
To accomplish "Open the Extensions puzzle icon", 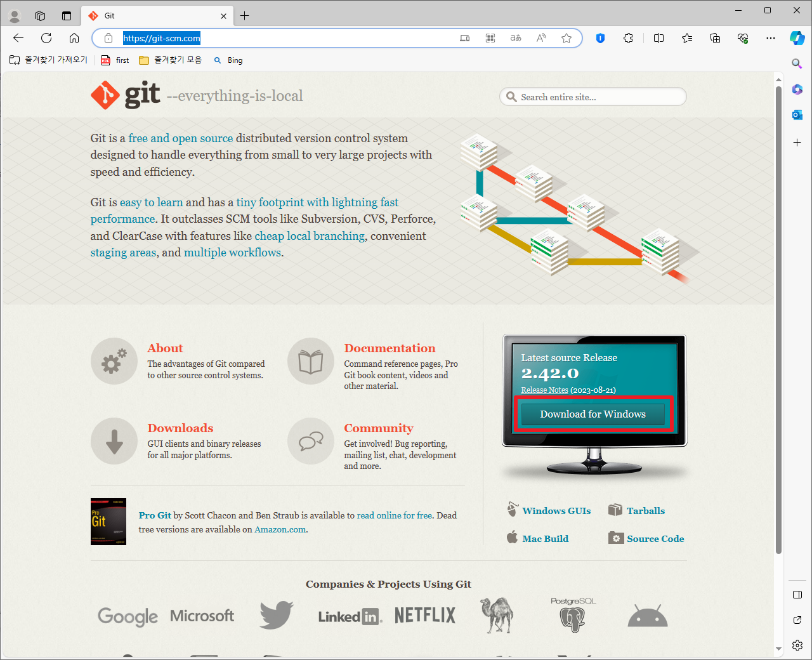I will pyautogui.click(x=628, y=38).
